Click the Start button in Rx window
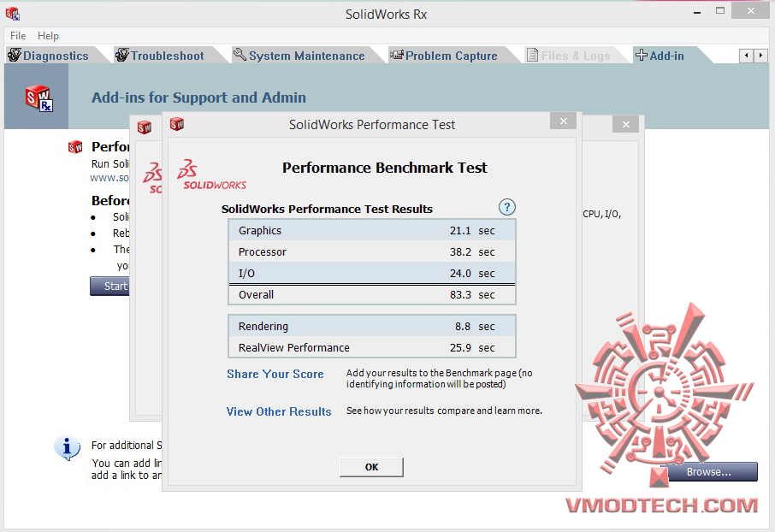 coord(109,287)
